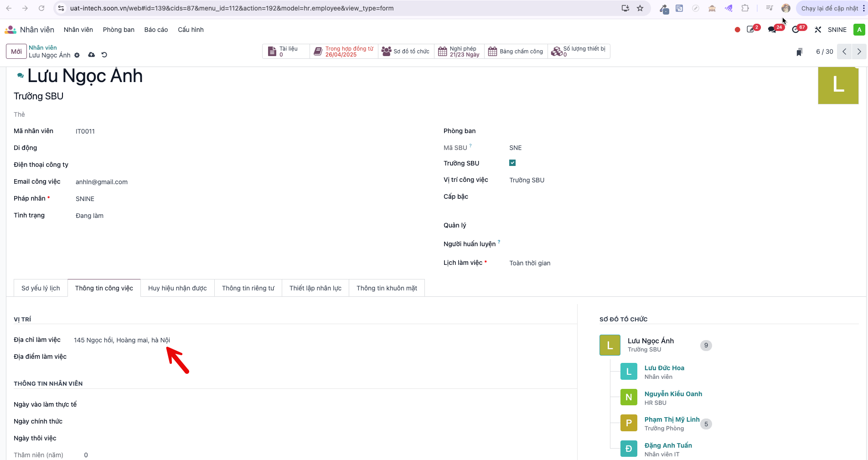Open Đặng Anh Tuấn in org chart
The width and height of the screenshot is (868, 460).
click(668, 445)
